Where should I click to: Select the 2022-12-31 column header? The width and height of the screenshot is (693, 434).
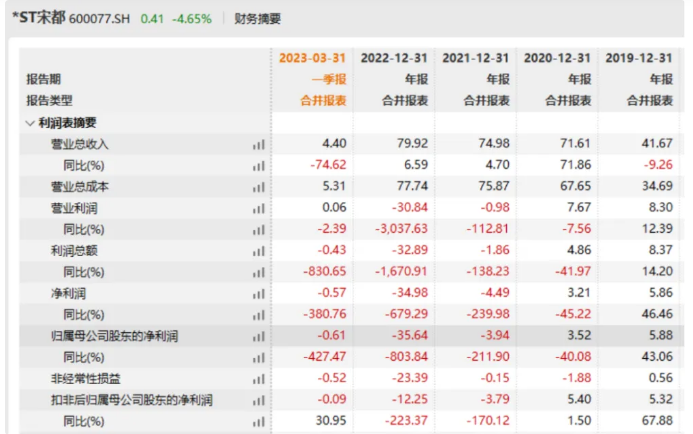click(x=394, y=58)
